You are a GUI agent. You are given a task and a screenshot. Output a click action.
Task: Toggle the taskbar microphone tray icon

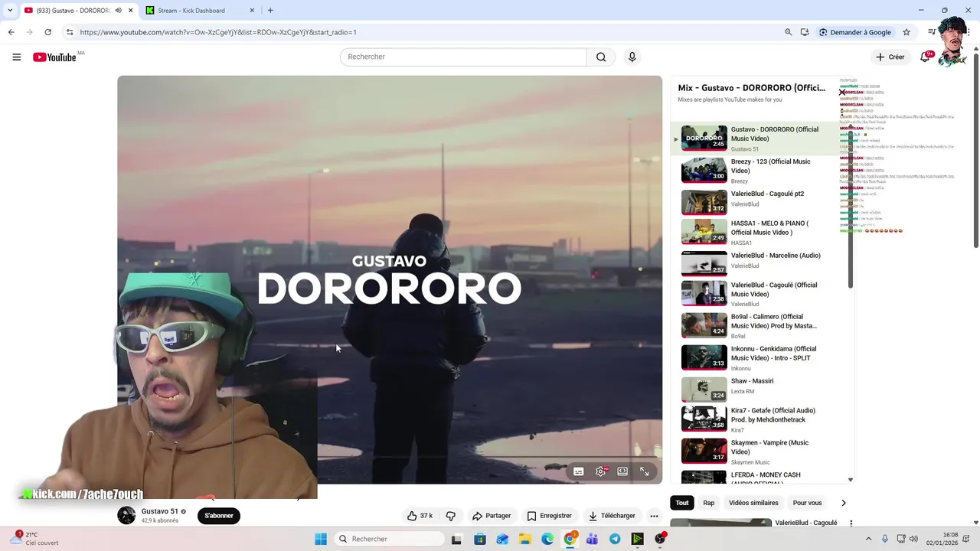click(x=885, y=539)
